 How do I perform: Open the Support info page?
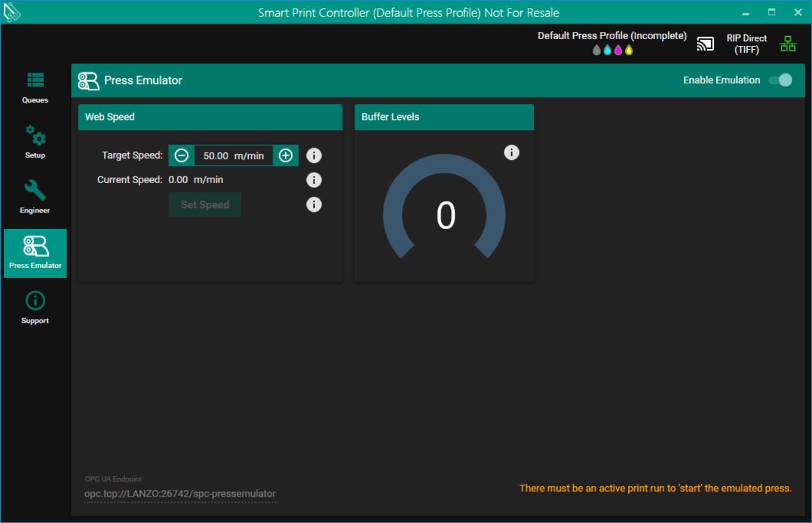pos(35,307)
